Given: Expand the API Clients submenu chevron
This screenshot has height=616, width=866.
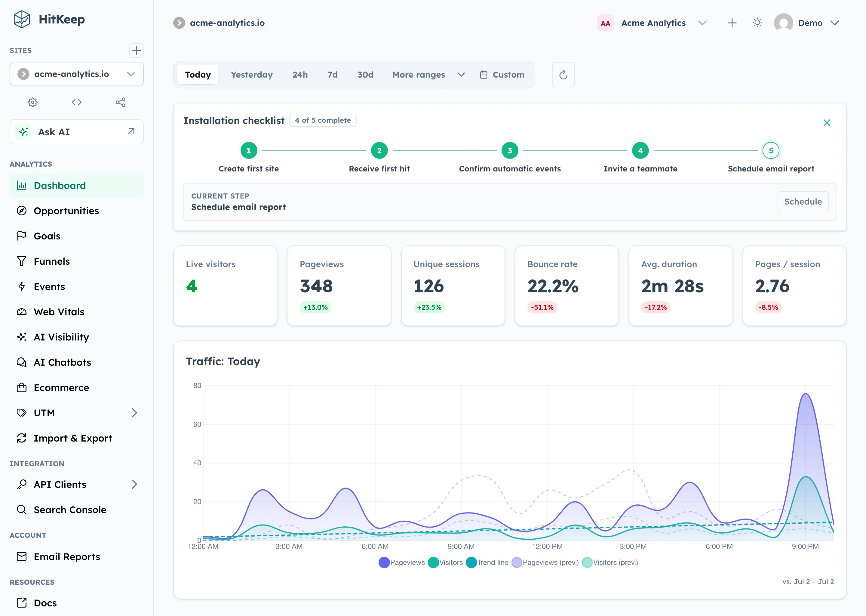Looking at the screenshot, I should tap(134, 484).
